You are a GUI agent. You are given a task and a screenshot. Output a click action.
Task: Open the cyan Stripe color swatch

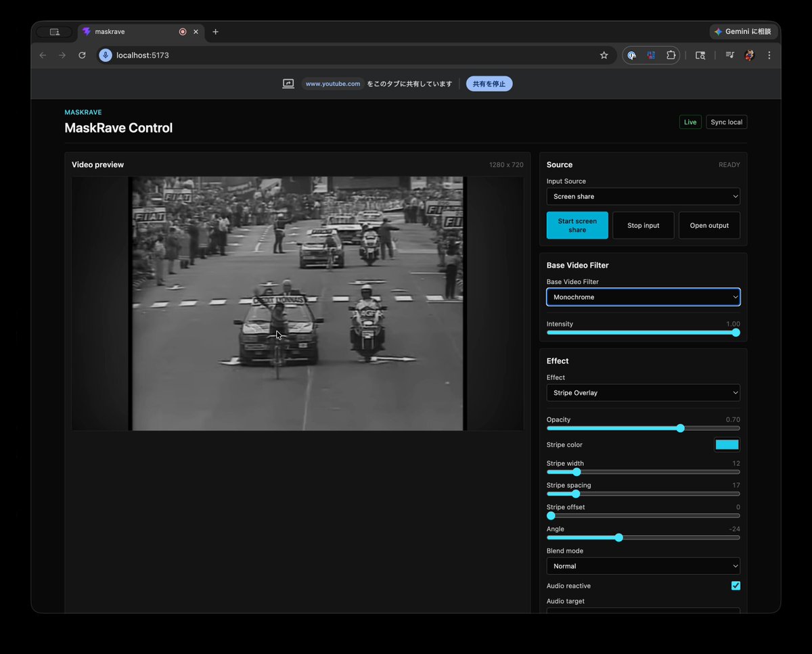click(x=727, y=445)
